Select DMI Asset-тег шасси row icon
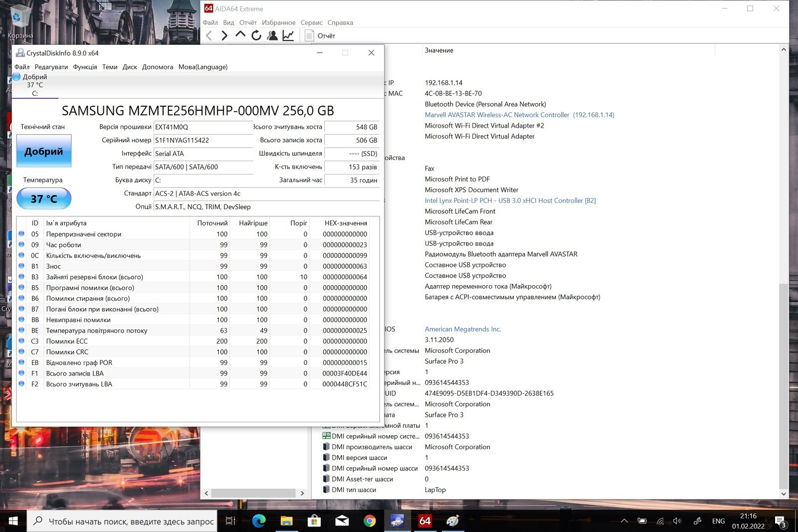798x532 pixels. pyautogui.click(x=326, y=479)
